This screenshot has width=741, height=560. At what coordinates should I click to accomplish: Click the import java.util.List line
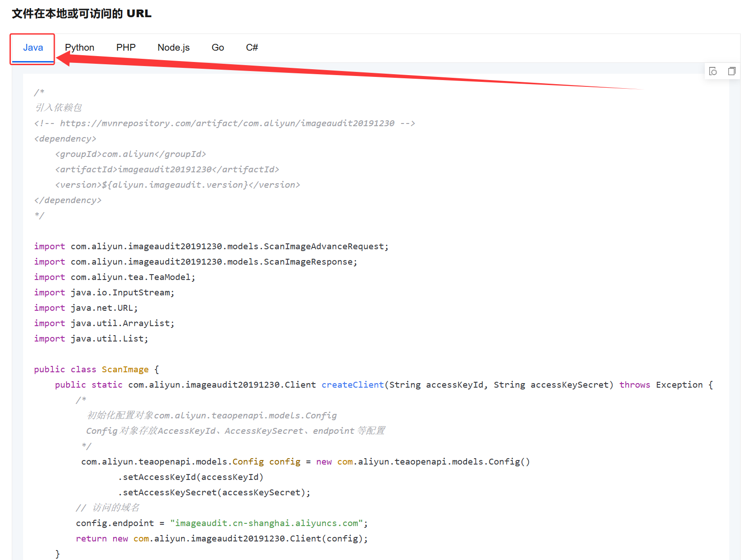pyautogui.click(x=91, y=338)
